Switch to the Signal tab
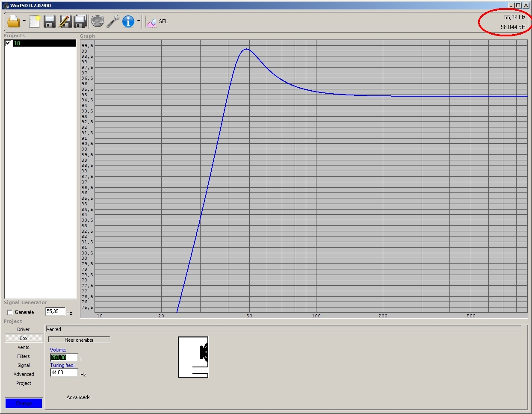This screenshot has width=532, height=414. [x=24, y=365]
